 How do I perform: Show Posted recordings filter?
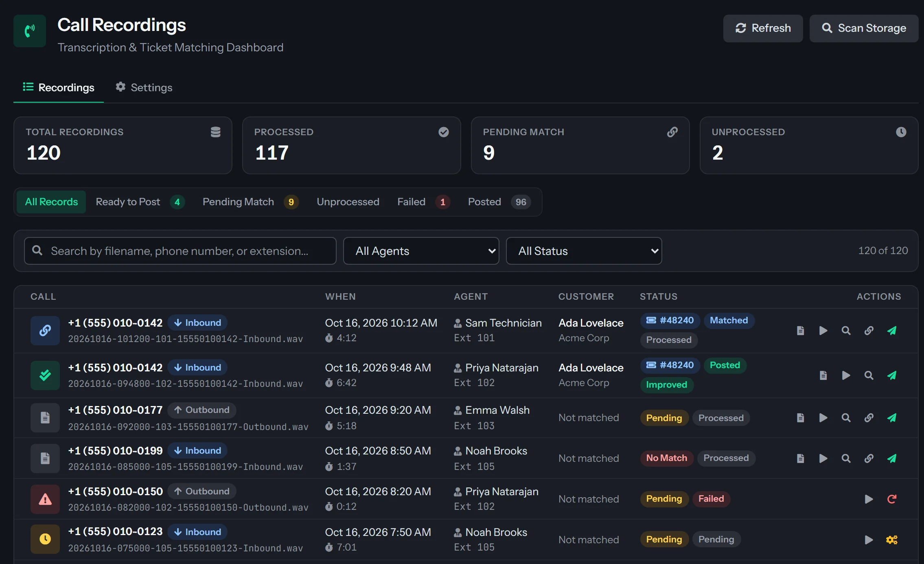click(x=499, y=202)
